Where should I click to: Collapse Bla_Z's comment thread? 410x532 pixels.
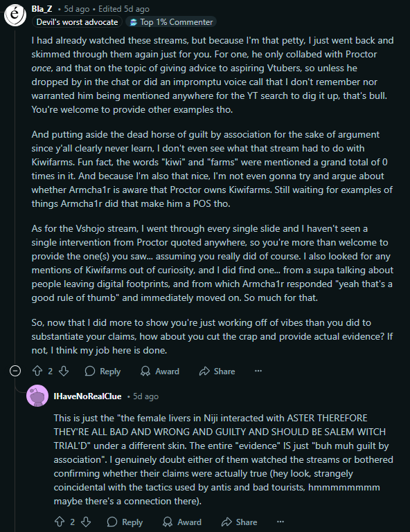click(x=15, y=372)
